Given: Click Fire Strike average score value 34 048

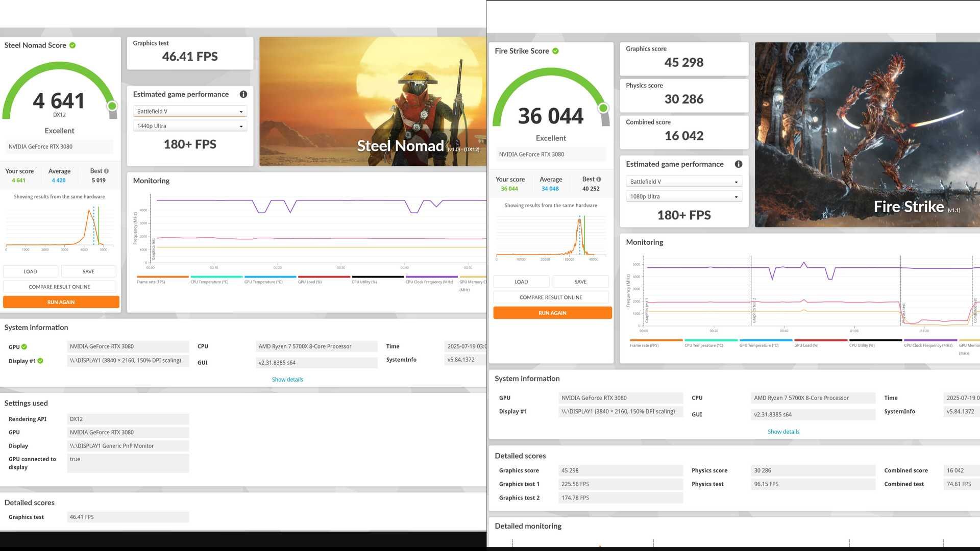Looking at the screenshot, I should coord(550,189).
